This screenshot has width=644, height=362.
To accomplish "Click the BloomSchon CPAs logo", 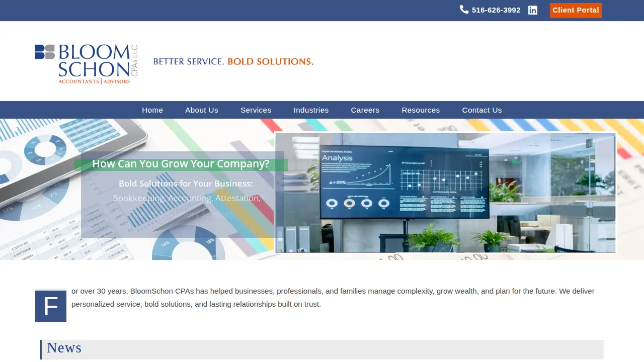I will [87, 64].
